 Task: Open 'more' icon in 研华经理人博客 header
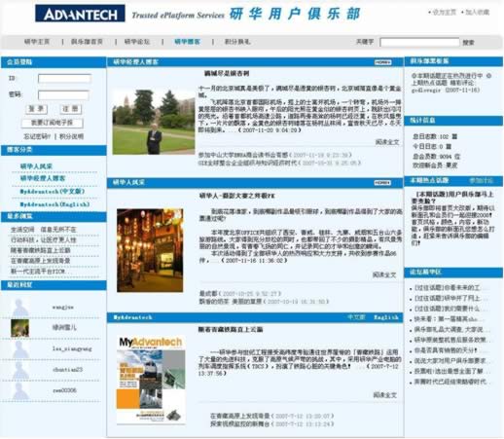pyautogui.click(x=382, y=62)
